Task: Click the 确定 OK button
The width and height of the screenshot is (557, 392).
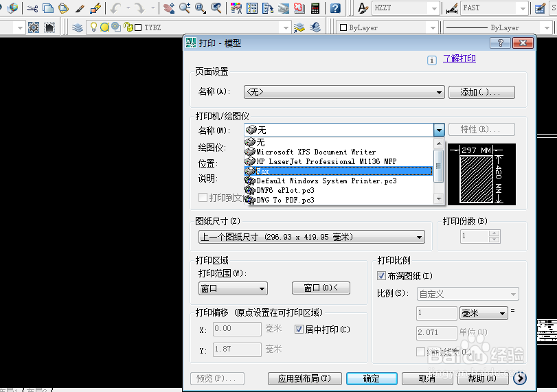Action: click(372, 378)
